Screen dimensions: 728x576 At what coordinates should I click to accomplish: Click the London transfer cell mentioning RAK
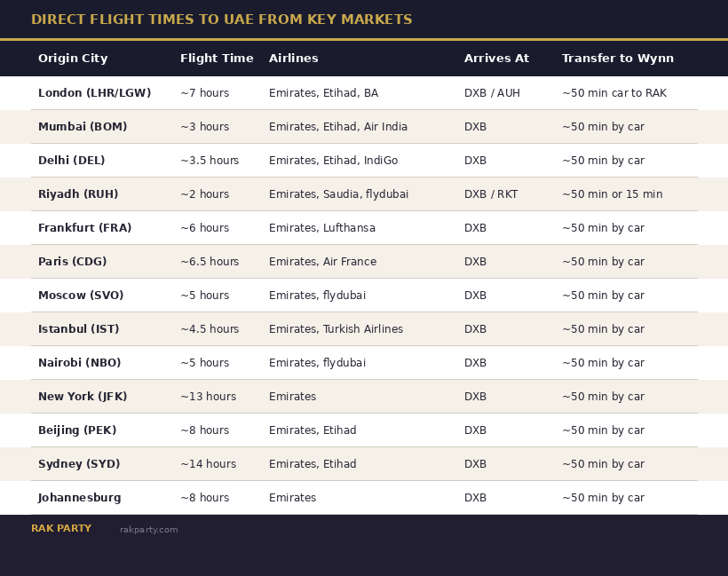(613, 93)
